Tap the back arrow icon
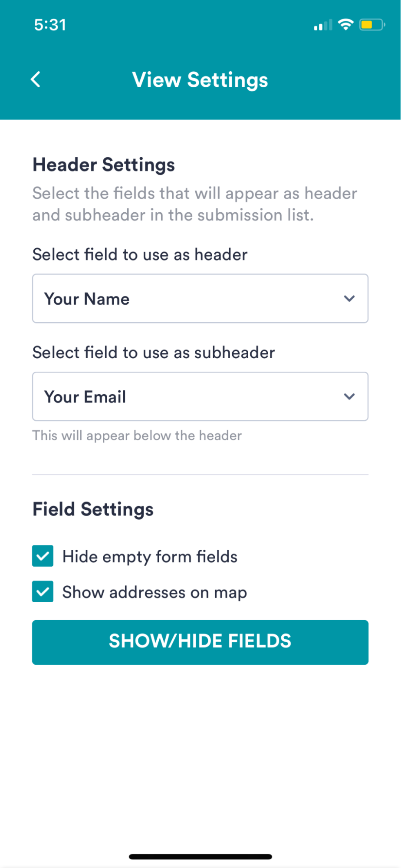 pyautogui.click(x=36, y=79)
